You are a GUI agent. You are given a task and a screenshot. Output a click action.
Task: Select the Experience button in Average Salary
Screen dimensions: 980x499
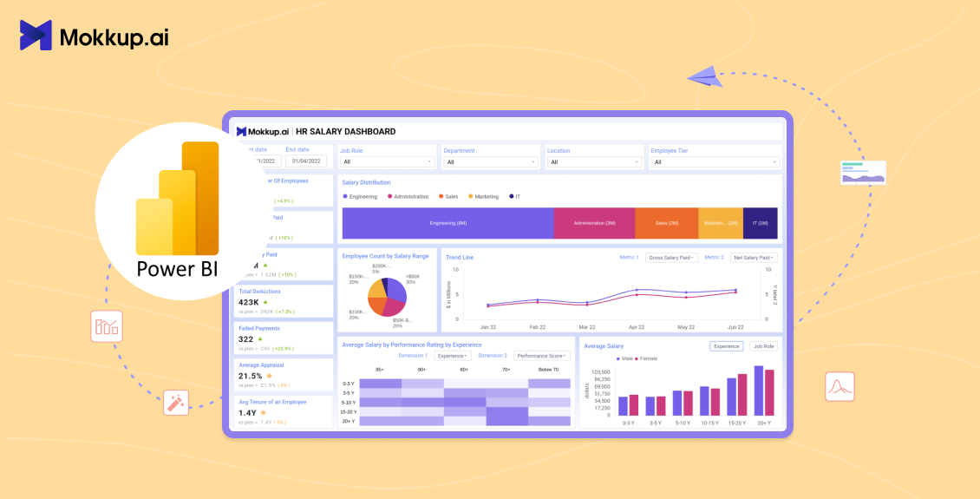pos(726,345)
